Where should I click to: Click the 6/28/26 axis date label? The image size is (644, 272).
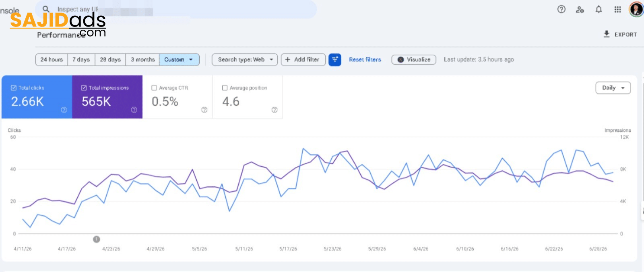tap(598, 249)
